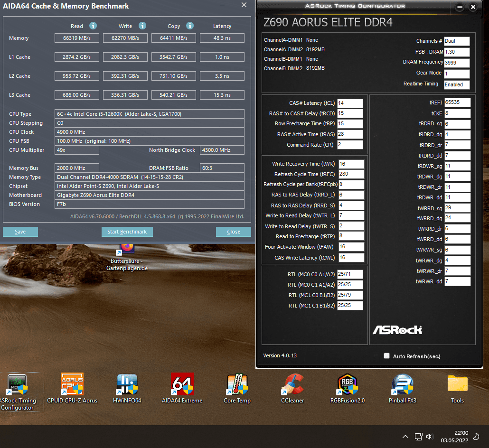Click Memory Read value 66319 MB/s
Viewport: 489px width, 448px height.
point(77,38)
